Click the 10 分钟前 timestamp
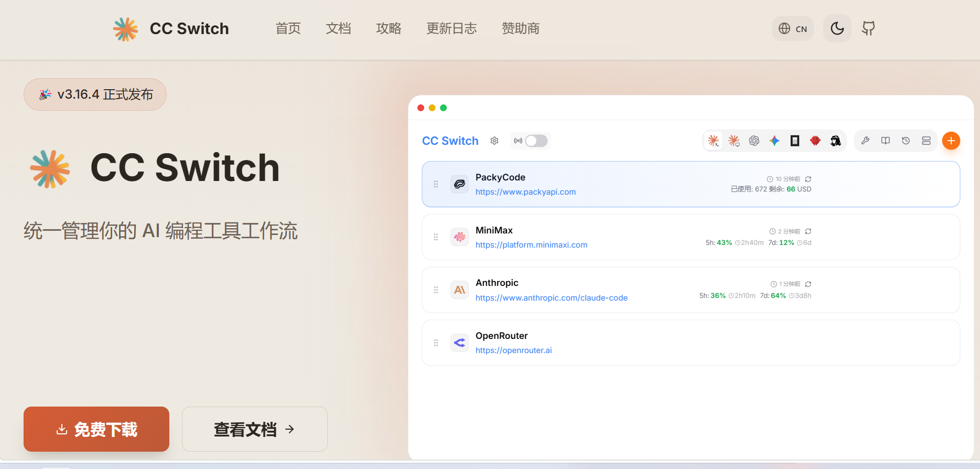 [x=788, y=179]
